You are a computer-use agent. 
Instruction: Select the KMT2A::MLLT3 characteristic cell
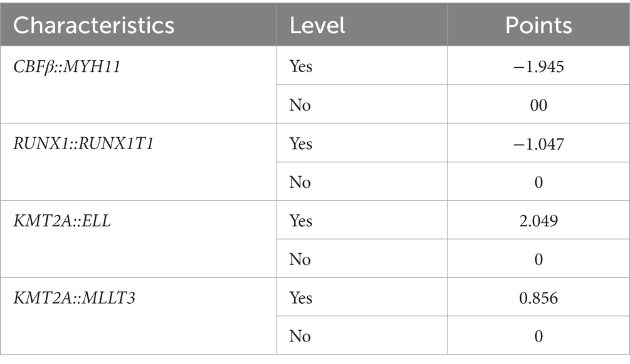138,316
